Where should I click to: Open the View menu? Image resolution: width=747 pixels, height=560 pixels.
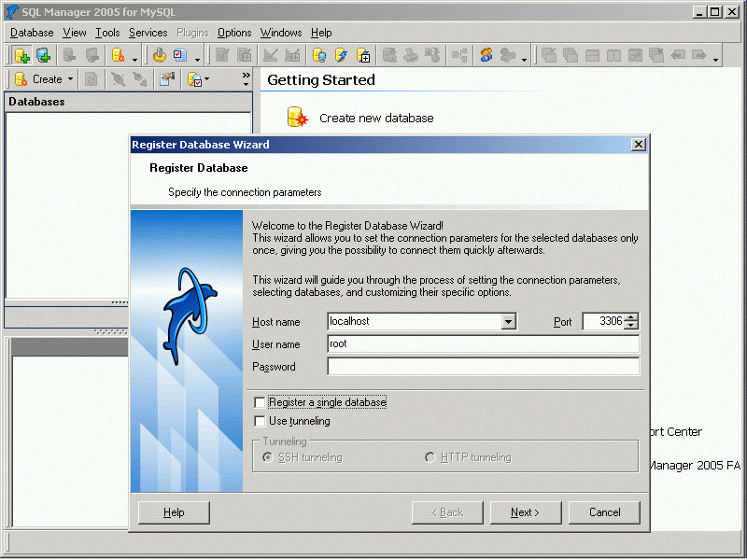[x=75, y=33]
